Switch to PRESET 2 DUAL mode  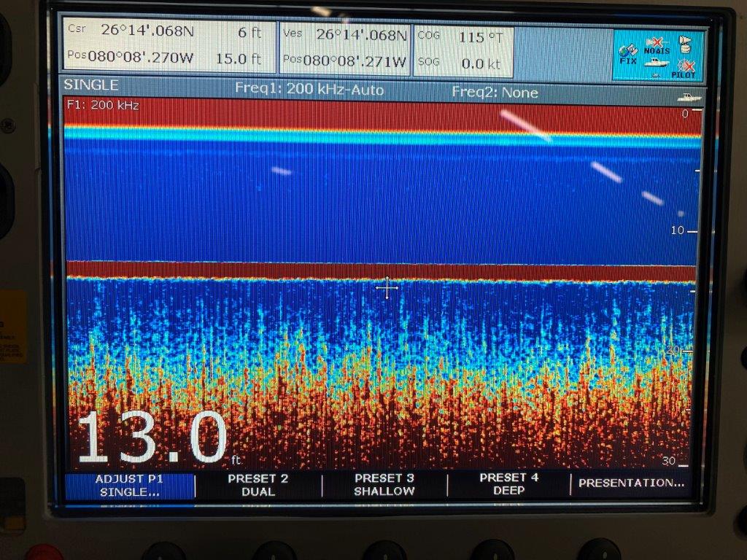[x=258, y=486]
